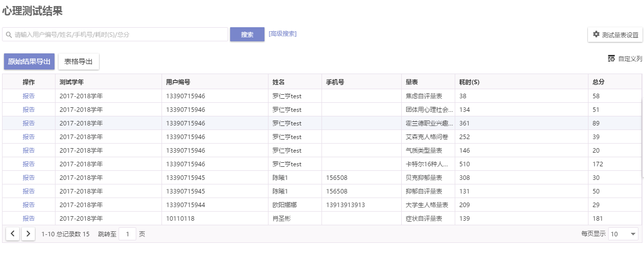Screen dimensions: 644x258
Task: Sort by the 总分 column header
Action: (x=599, y=82)
